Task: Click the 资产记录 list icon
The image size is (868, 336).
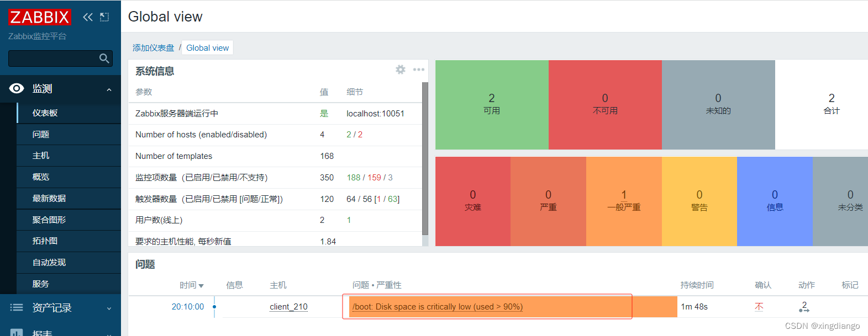Action: (x=17, y=307)
